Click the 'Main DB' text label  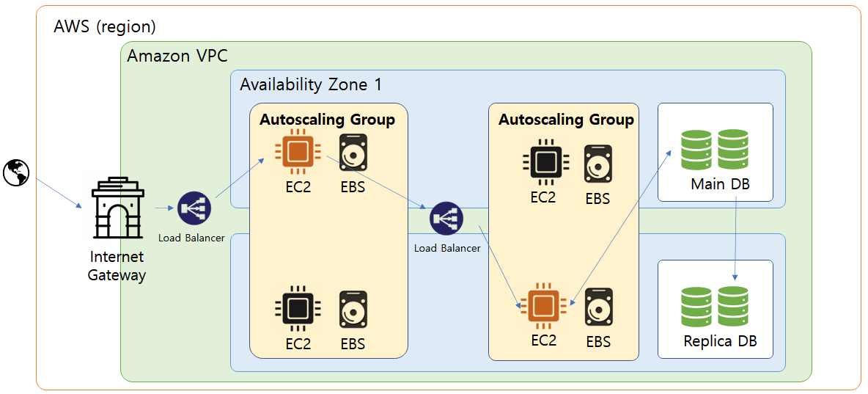[x=720, y=184]
